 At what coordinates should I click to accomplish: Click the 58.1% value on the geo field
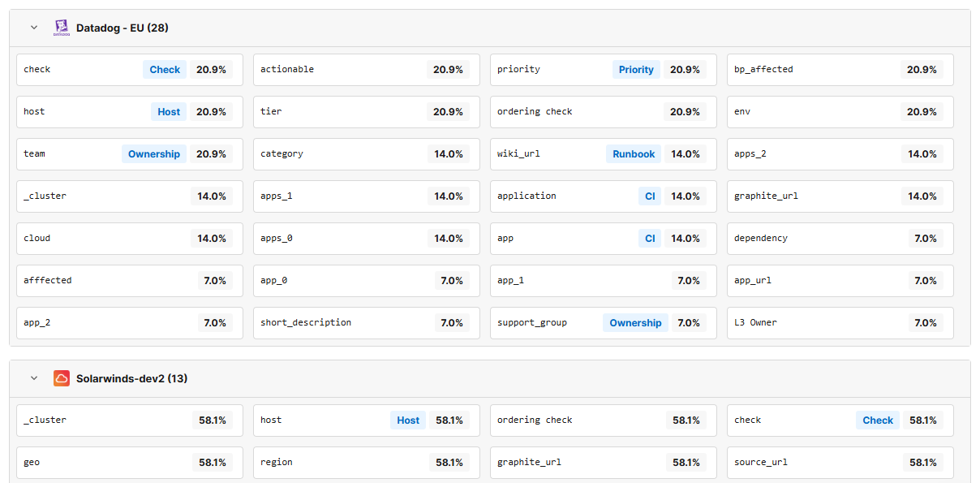(x=213, y=462)
